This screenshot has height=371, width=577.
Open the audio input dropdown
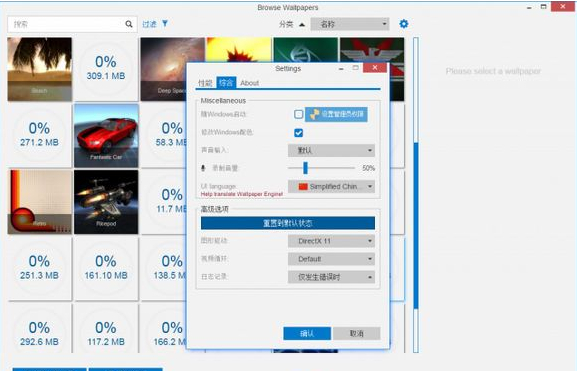click(x=331, y=150)
